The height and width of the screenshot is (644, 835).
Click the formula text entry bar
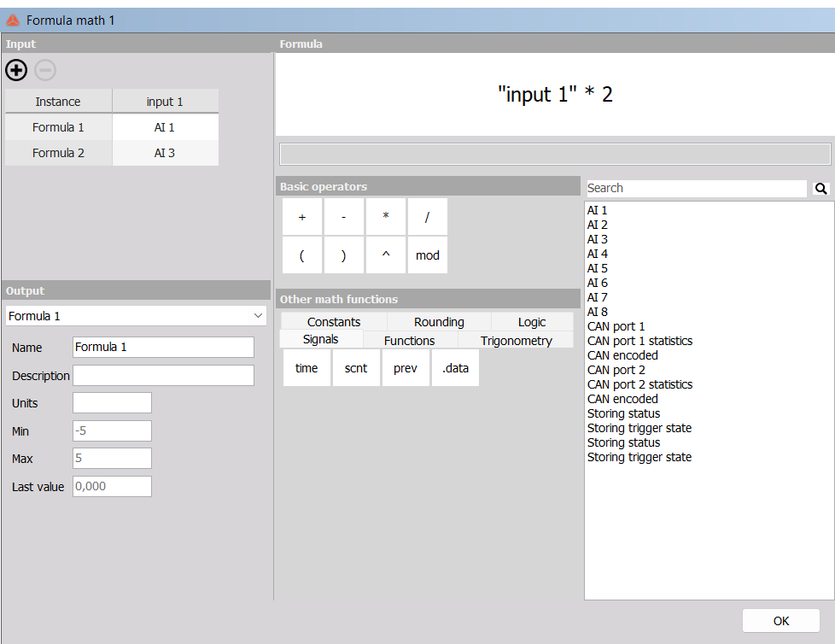pyautogui.click(x=554, y=154)
